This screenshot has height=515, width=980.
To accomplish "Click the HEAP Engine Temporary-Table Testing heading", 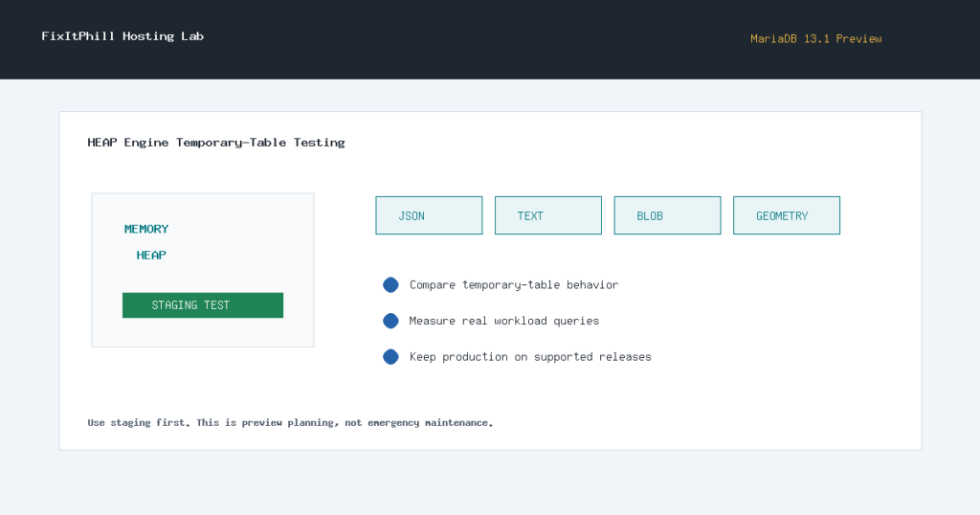I will point(216,143).
